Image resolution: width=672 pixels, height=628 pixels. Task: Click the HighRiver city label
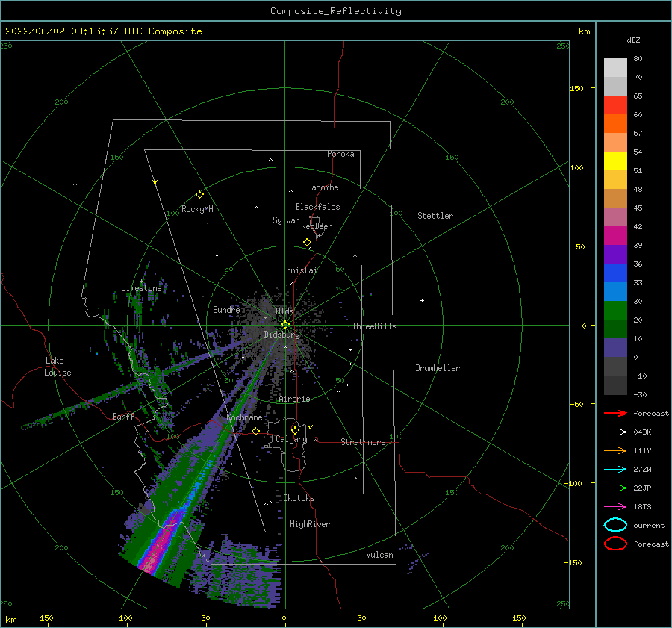pos(310,524)
